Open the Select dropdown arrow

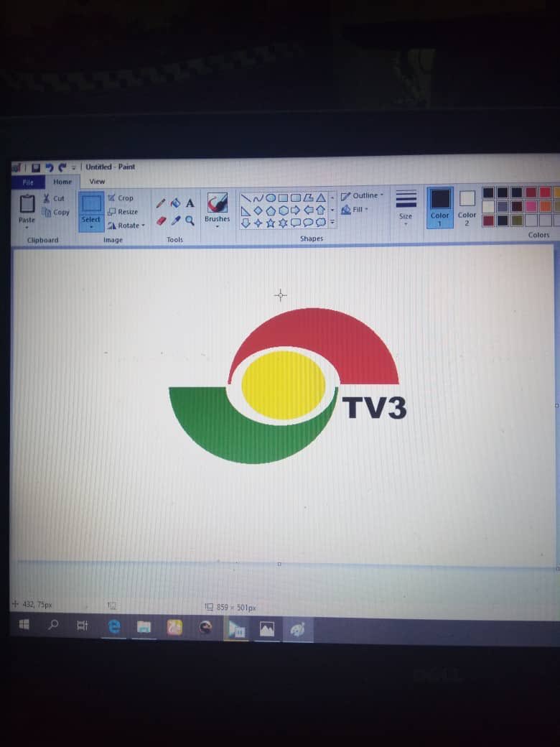point(91,227)
